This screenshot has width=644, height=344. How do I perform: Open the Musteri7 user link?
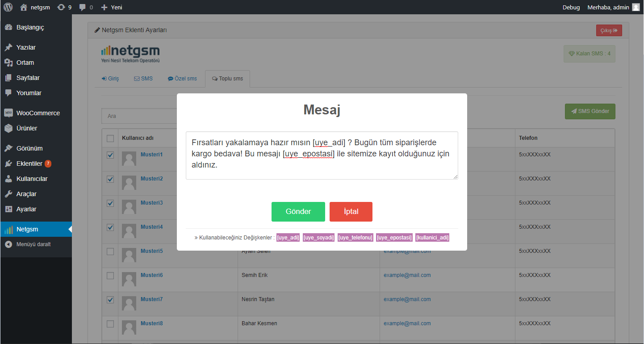152,299
